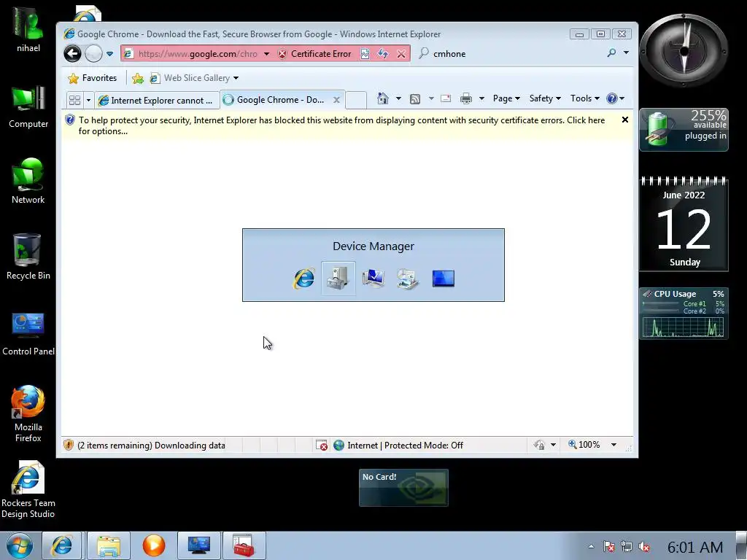Expand the zoom level dropdown arrow

(614, 445)
